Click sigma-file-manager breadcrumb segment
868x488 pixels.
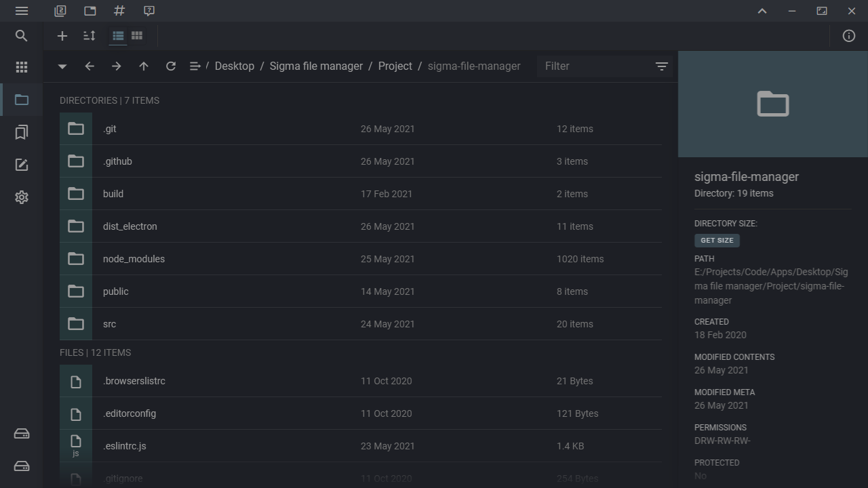pos(474,66)
